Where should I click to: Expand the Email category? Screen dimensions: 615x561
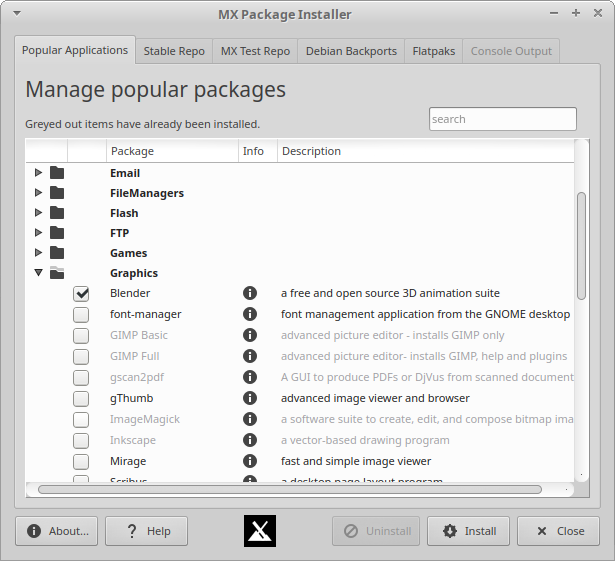pyautogui.click(x=38, y=173)
